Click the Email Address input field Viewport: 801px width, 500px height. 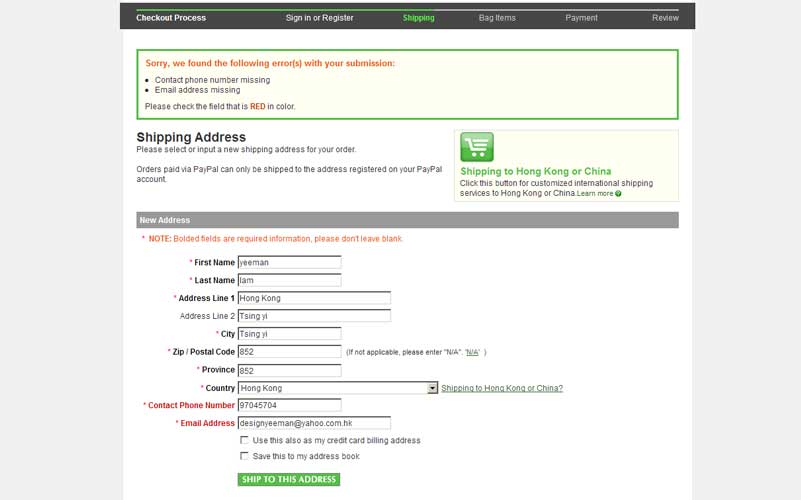pos(313,423)
